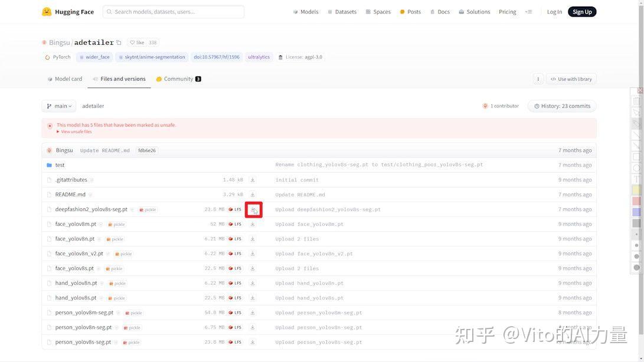Pick the yellow annotation color

636,190
